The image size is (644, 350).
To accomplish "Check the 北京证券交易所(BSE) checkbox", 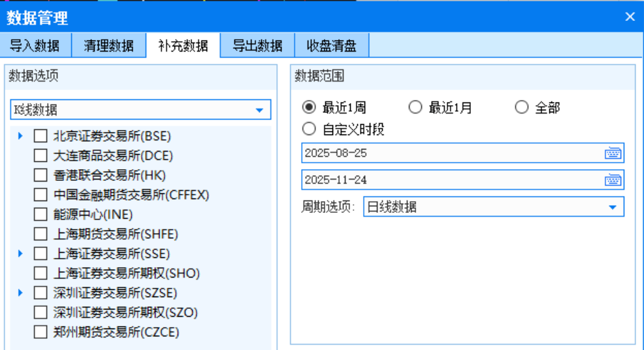I will coord(40,136).
